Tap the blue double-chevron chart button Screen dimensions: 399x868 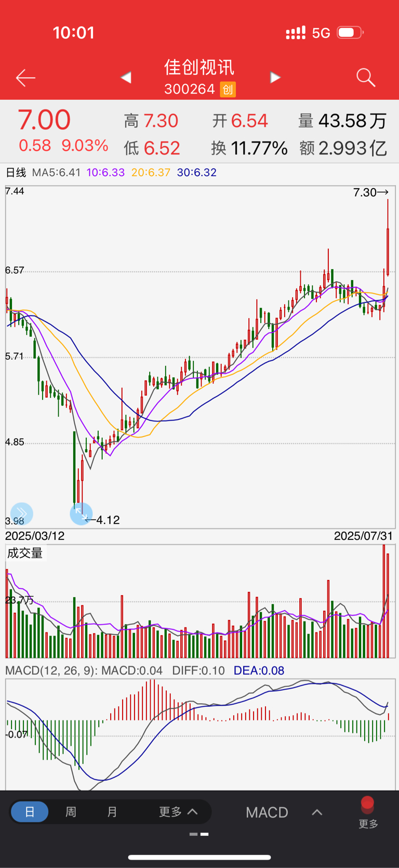tap(22, 514)
